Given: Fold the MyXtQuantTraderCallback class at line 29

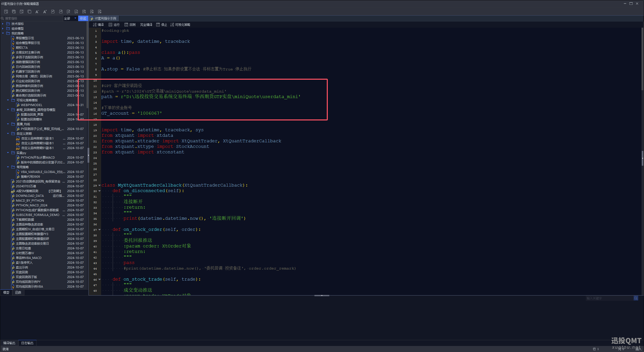Looking at the screenshot, I should pos(99,185).
